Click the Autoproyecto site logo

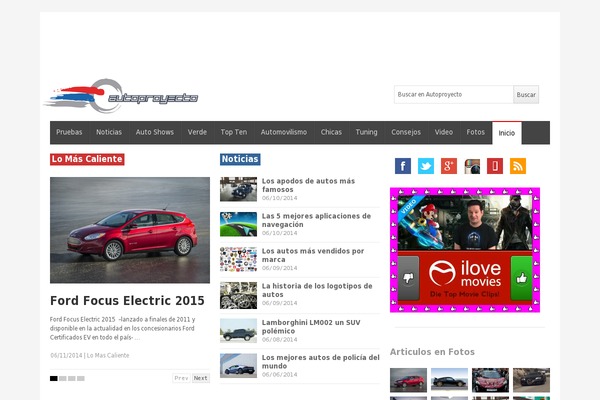122,96
